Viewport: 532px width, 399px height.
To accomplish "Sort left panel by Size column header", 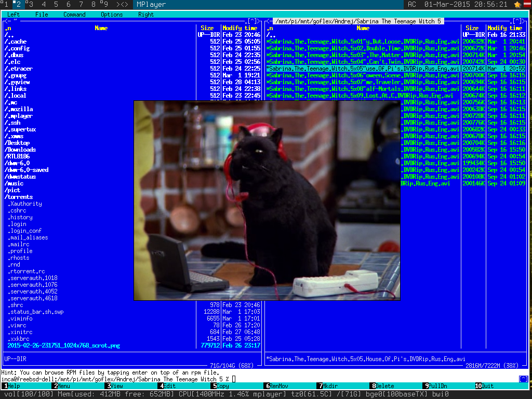I will click(x=207, y=28).
